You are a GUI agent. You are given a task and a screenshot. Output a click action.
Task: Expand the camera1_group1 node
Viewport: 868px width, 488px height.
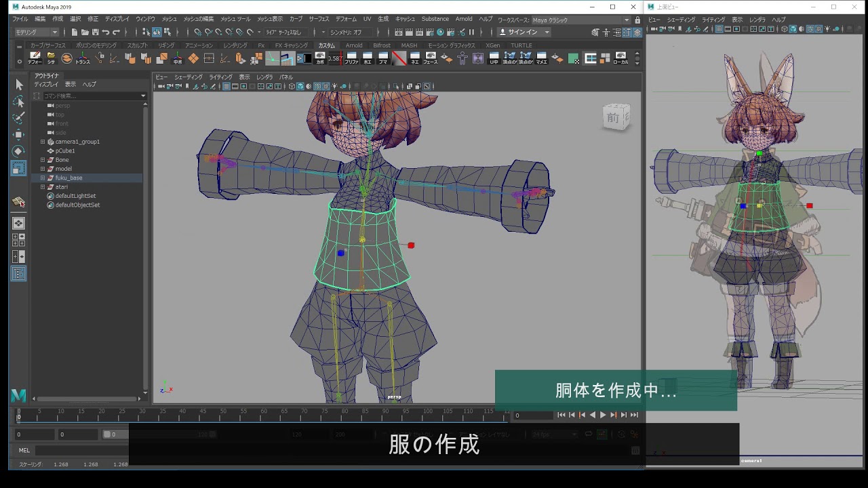point(43,142)
